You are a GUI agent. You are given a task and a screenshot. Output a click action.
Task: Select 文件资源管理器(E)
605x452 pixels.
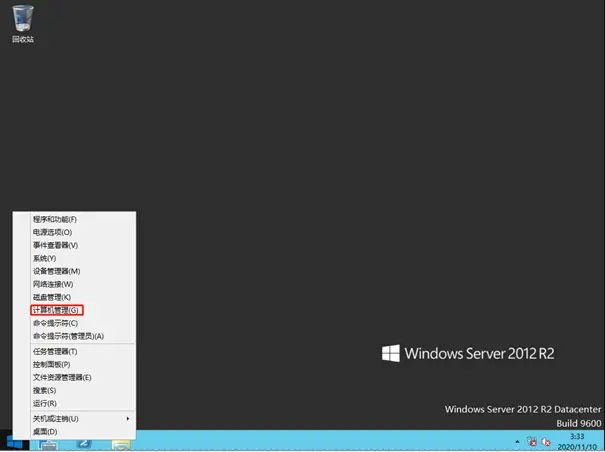tap(74, 378)
